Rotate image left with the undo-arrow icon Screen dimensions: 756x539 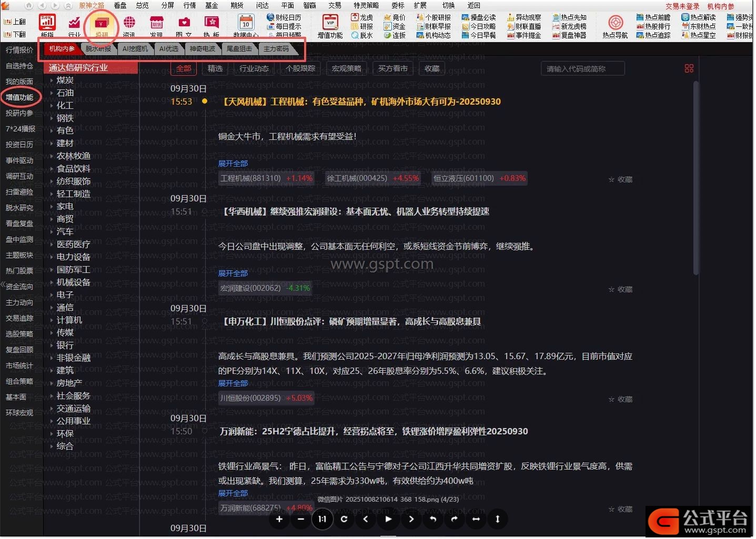click(432, 520)
